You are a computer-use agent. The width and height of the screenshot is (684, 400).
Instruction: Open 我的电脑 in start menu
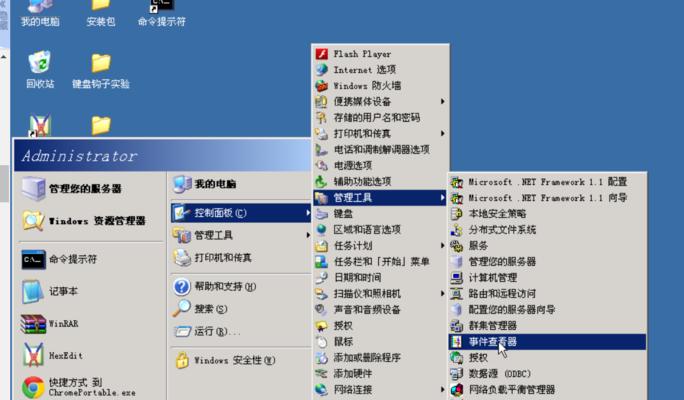pos(240,184)
